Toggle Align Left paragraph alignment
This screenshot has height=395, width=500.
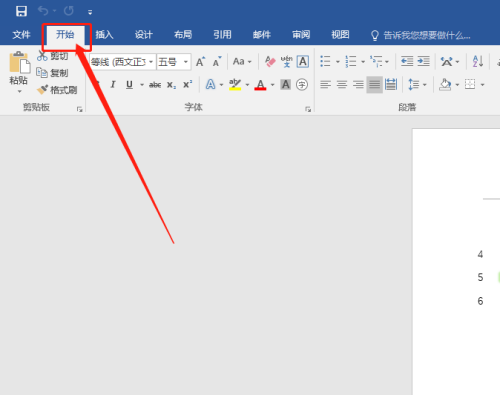point(325,85)
